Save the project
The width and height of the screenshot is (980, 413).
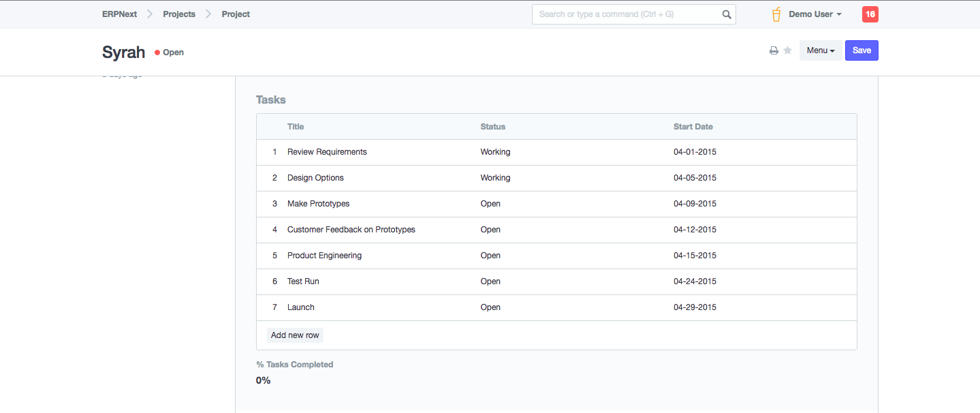pos(862,50)
